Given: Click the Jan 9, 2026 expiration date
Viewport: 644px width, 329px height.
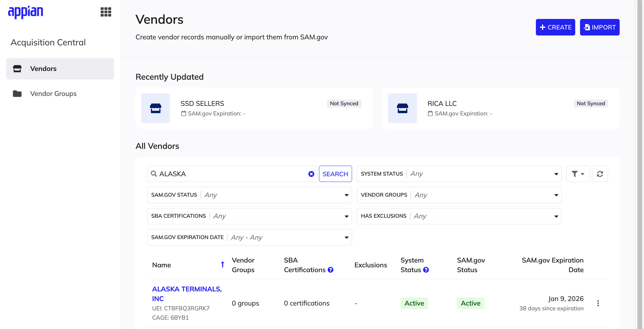Looking at the screenshot, I should coord(566,299).
